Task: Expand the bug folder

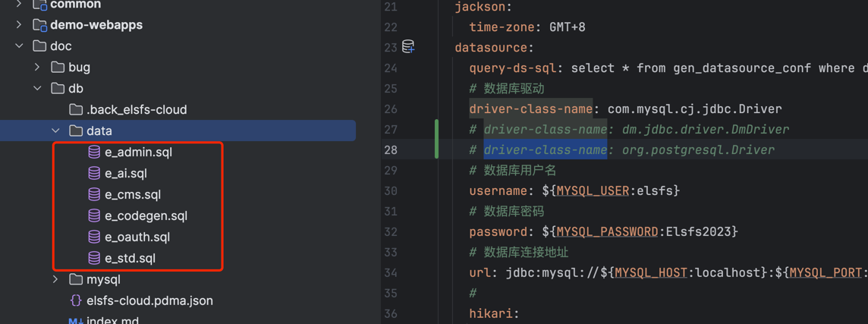Action: pyautogui.click(x=38, y=67)
